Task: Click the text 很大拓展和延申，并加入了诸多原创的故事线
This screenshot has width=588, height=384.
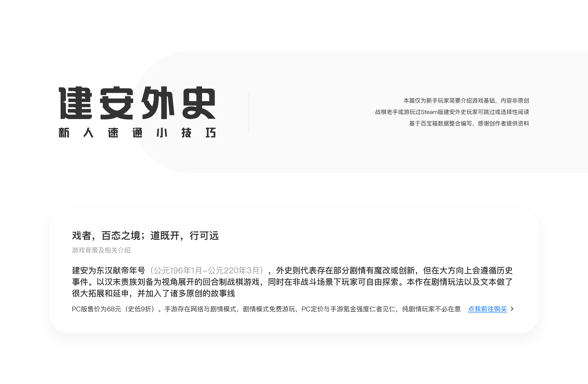Action: coord(153,293)
